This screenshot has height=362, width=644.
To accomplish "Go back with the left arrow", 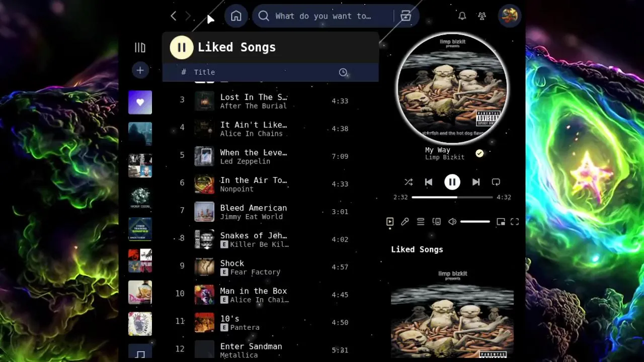I will (x=174, y=16).
